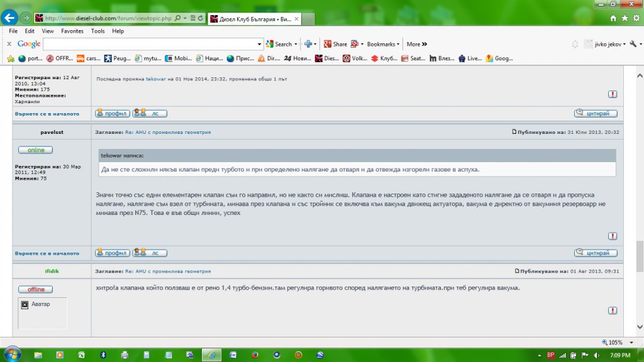Click Google toolbar notification bell

574,44
